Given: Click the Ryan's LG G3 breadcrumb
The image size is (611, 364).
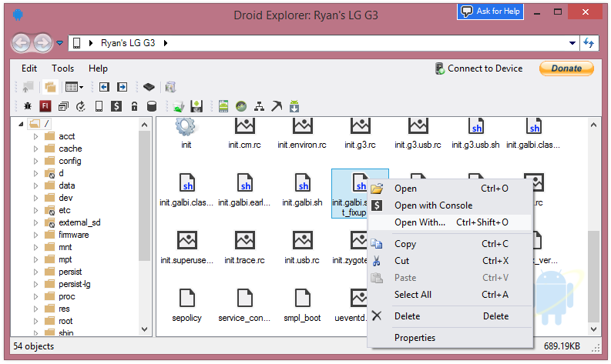Looking at the screenshot, I should click(x=128, y=43).
